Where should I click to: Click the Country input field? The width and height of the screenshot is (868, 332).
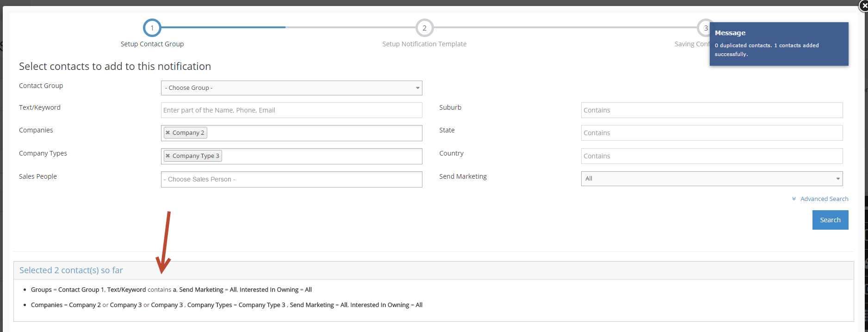point(711,156)
